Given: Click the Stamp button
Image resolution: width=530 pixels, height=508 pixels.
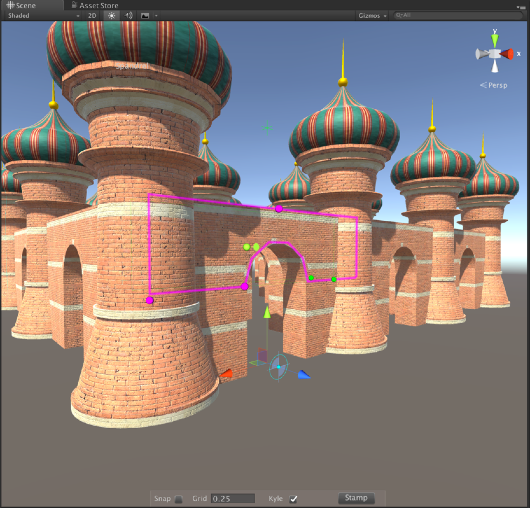Looking at the screenshot, I should (356, 498).
